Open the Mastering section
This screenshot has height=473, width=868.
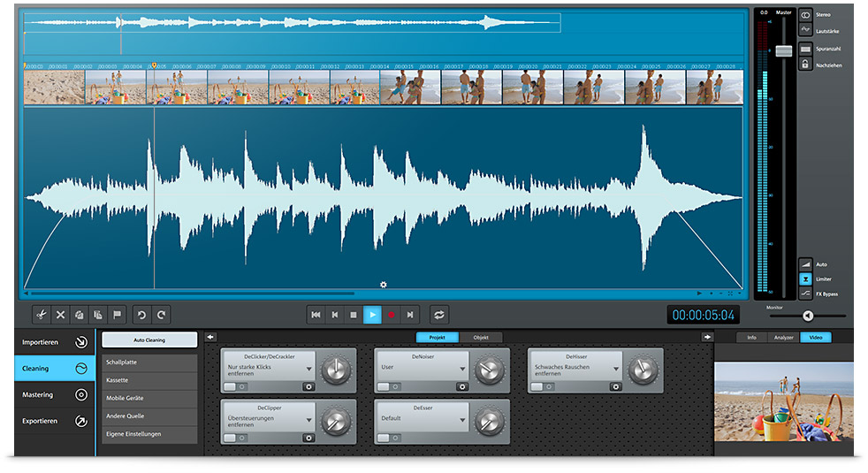(54, 394)
